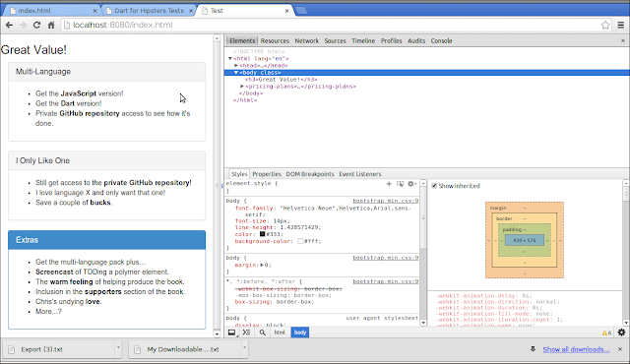The height and width of the screenshot is (364, 630).
Task: Select the magnifier inspect element icon
Action: (263, 333)
